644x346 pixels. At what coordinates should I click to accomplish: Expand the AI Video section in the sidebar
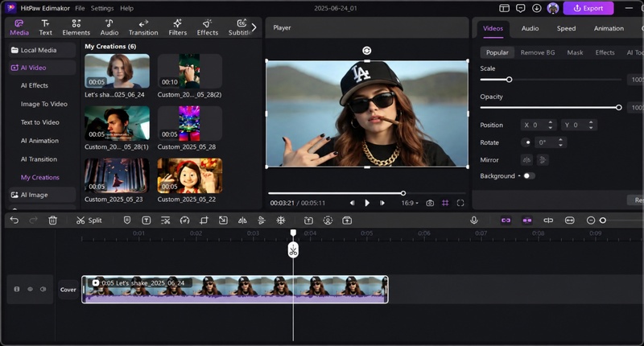coord(43,68)
